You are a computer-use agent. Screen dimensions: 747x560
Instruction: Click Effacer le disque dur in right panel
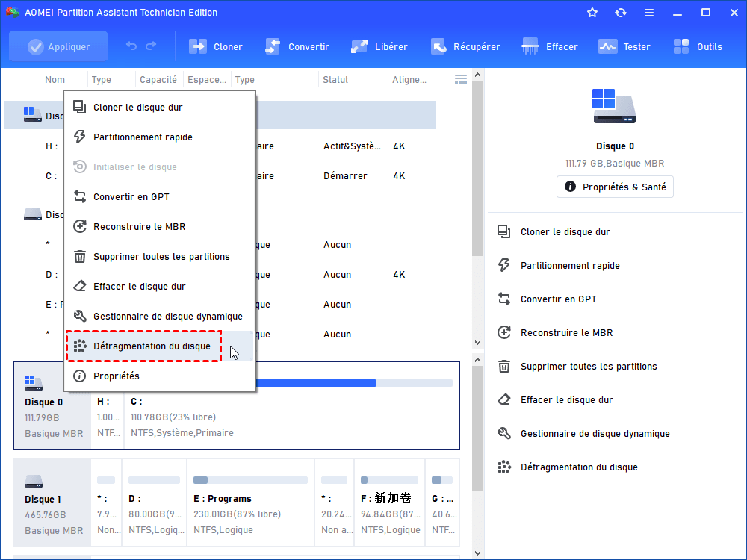coord(555,400)
